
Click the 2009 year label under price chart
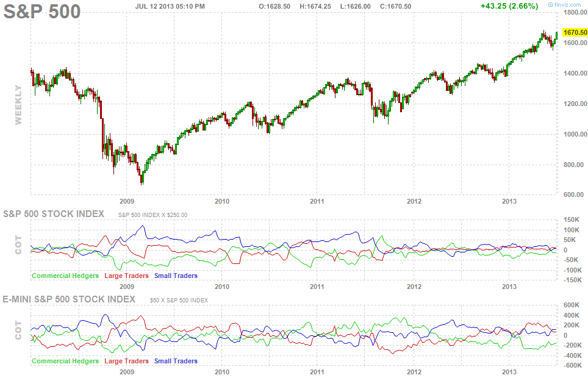coord(127,201)
